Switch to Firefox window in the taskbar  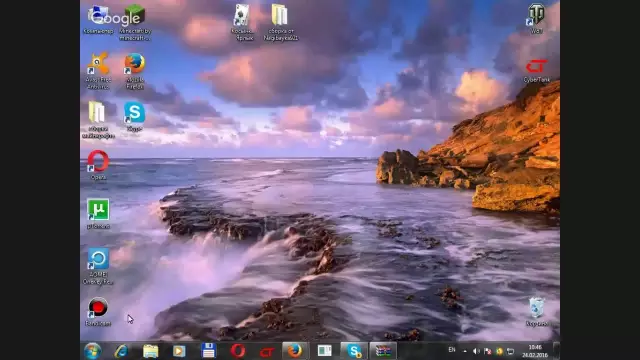tap(295, 351)
